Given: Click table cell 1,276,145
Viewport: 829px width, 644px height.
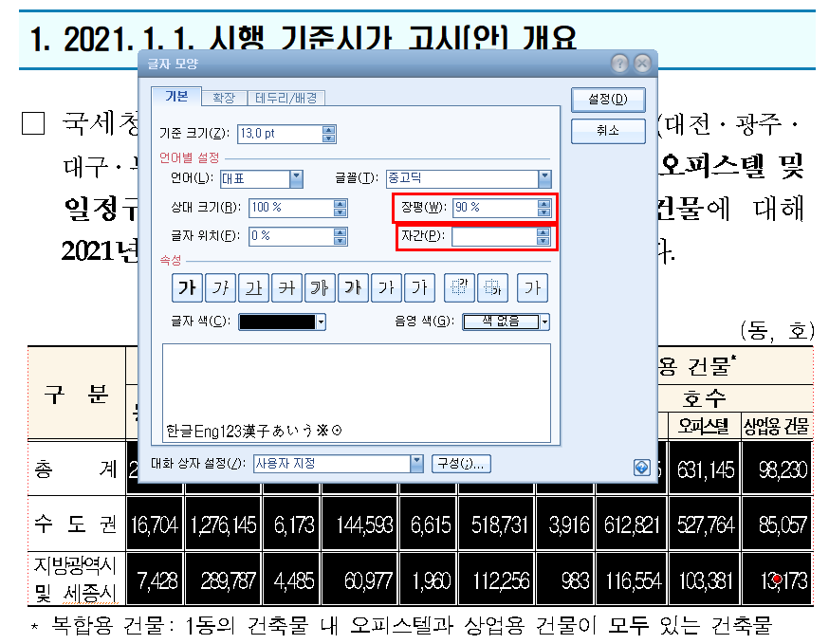Looking at the screenshot, I should [223, 525].
